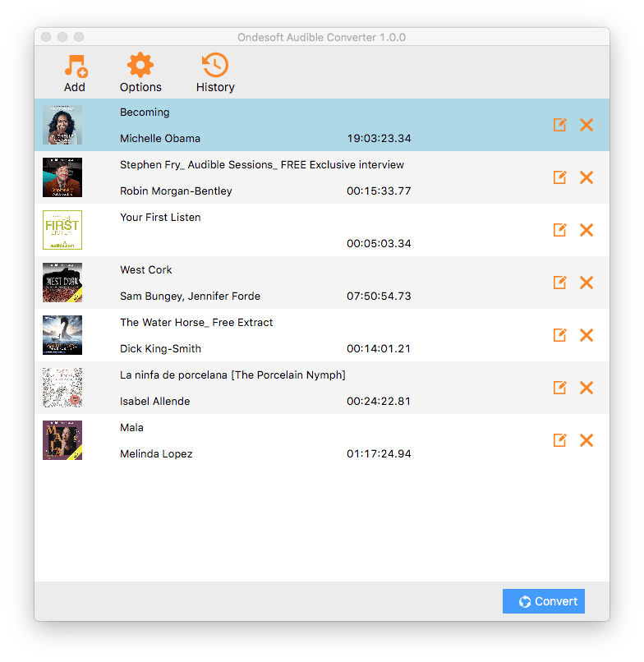Click title "La ninfa de porcelana [The Porcelain Nymph]"
This screenshot has width=644, height=662.
pos(232,375)
